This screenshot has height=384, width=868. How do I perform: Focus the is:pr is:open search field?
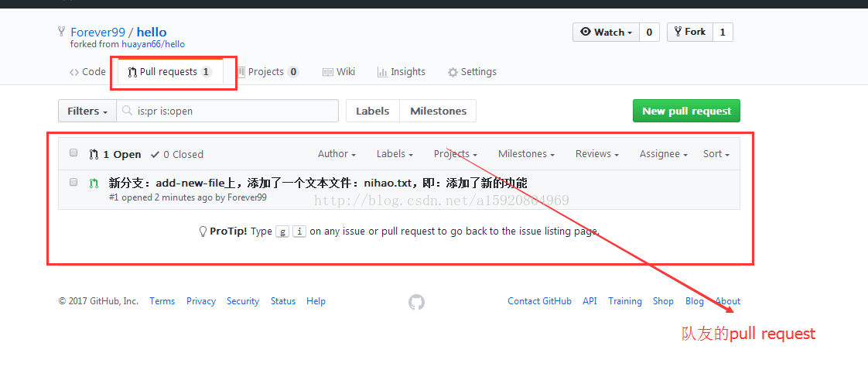pos(227,111)
